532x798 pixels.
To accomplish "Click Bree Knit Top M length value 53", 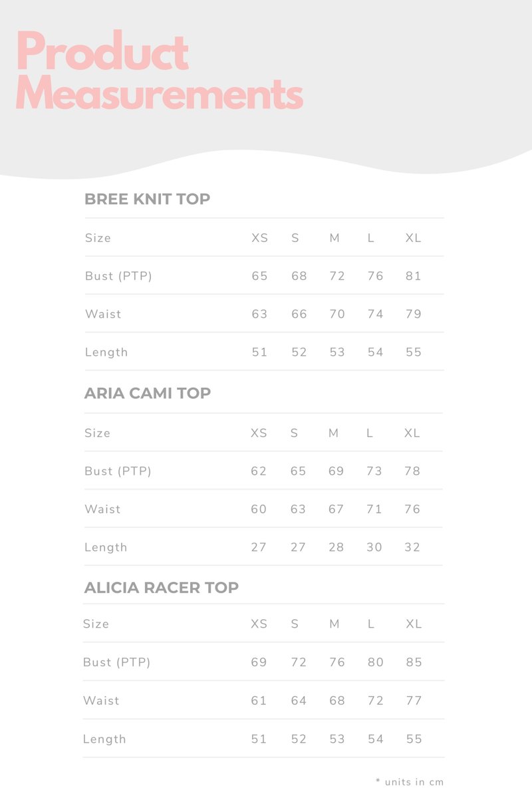I will point(337,352).
